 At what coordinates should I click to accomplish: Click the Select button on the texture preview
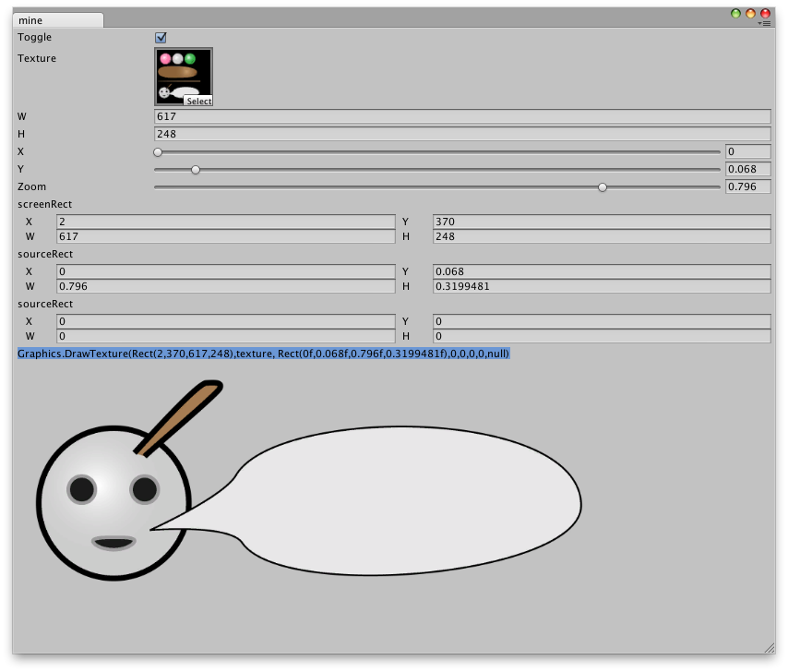click(197, 102)
